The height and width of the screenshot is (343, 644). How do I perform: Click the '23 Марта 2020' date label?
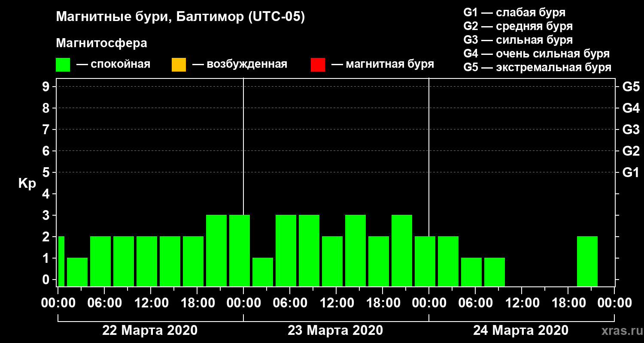[x=335, y=331]
